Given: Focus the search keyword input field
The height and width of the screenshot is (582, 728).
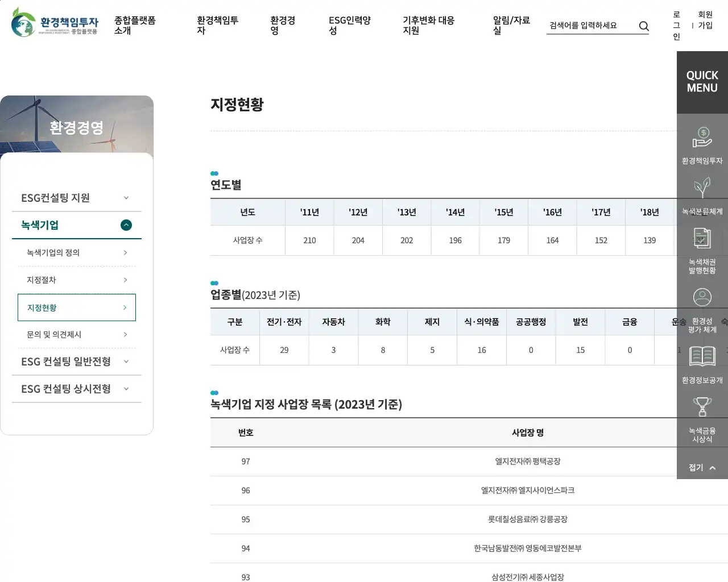Looking at the screenshot, I should tap(590, 26).
